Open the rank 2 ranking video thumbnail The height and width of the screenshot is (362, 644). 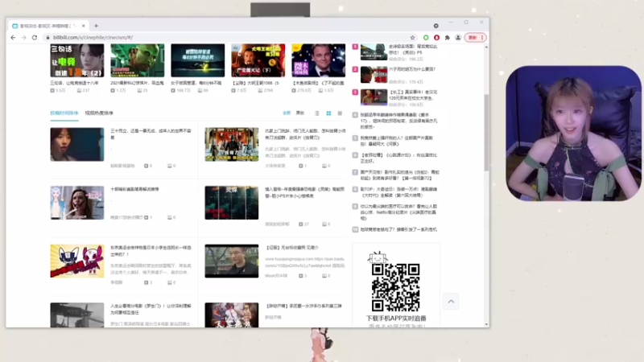[374, 75]
